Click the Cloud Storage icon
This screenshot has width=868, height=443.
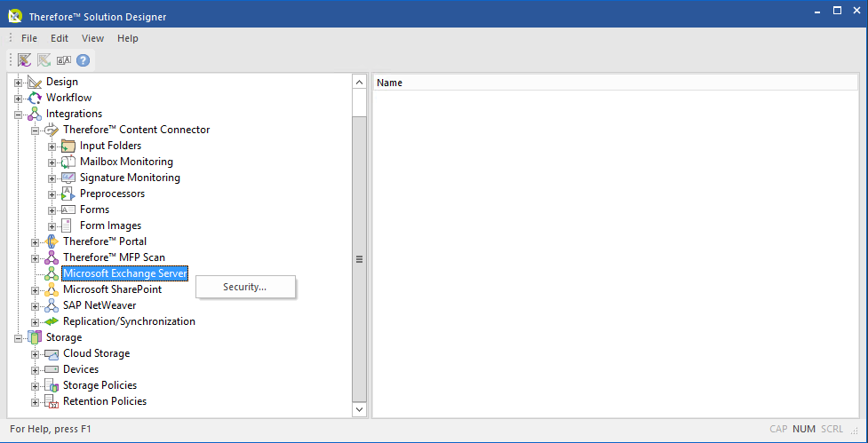click(52, 354)
